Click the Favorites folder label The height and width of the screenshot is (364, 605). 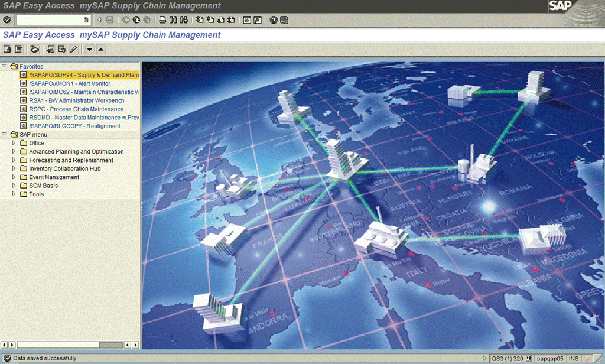click(x=31, y=66)
